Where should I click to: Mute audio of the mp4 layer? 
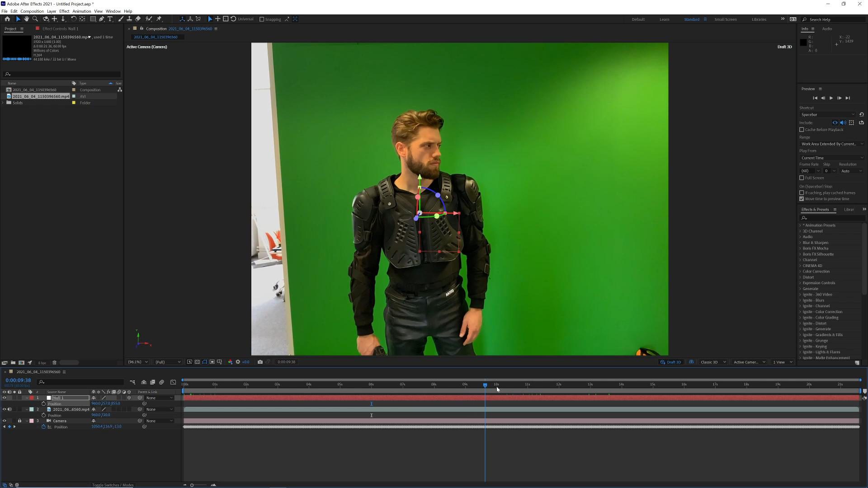tap(9, 409)
